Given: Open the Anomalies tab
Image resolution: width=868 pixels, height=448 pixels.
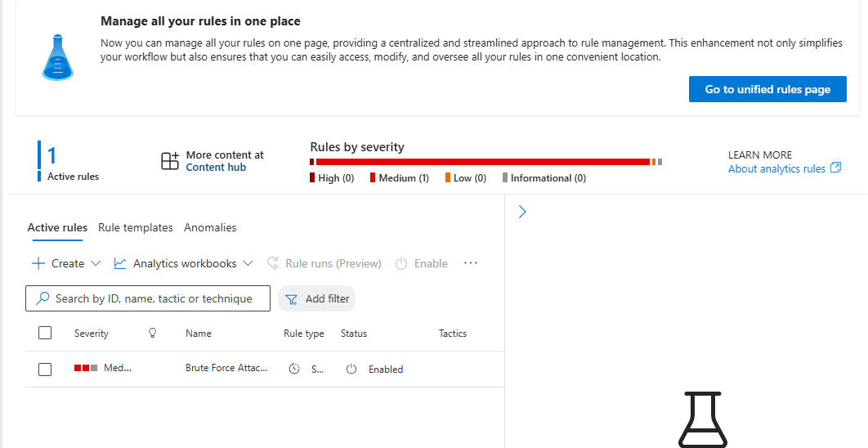Looking at the screenshot, I should point(210,227).
